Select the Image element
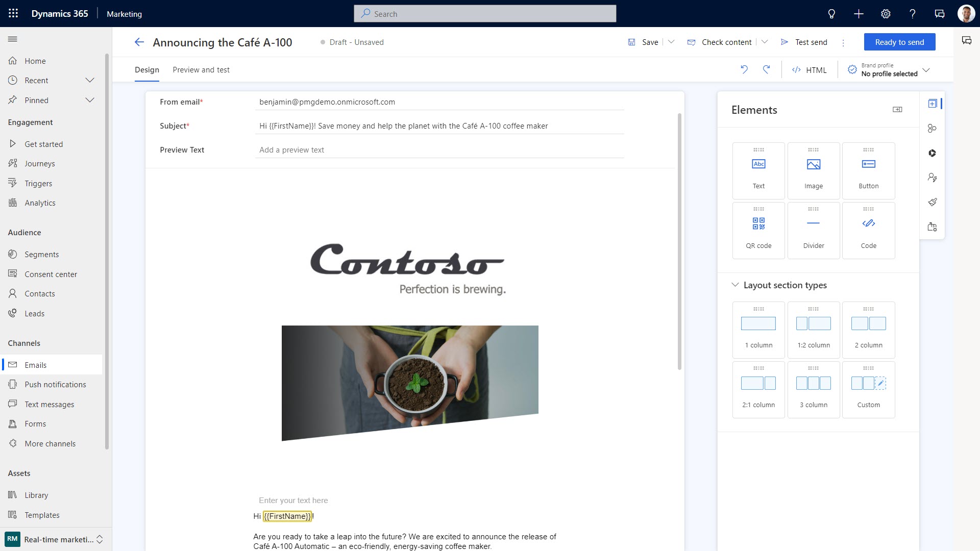The image size is (980, 551). click(813, 170)
